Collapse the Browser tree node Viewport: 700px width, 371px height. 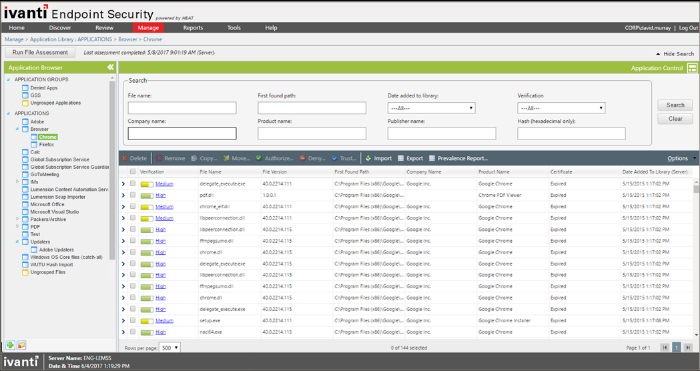(x=17, y=129)
